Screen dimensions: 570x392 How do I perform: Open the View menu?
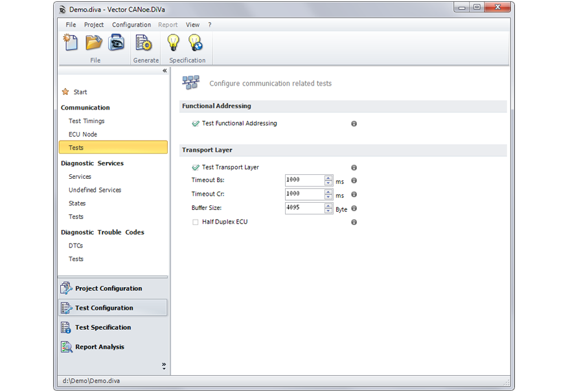[x=192, y=25]
